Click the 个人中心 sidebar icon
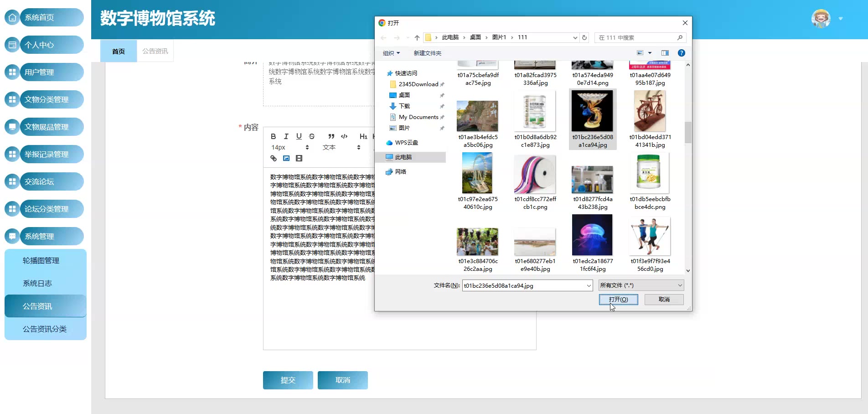 (x=12, y=45)
